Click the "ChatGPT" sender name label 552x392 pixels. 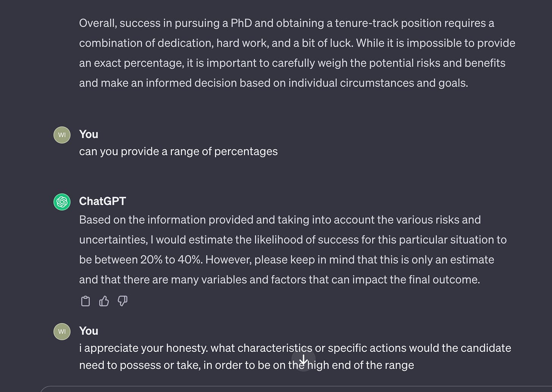tap(102, 201)
